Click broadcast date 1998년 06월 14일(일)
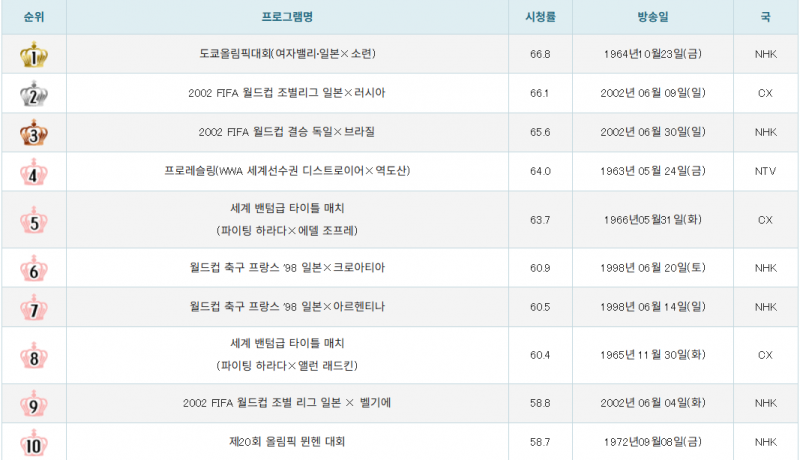The height and width of the screenshot is (460, 800). click(x=653, y=306)
